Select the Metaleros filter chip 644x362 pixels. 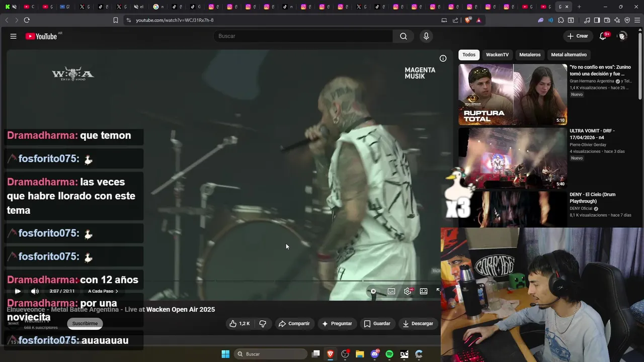[530, 54]
